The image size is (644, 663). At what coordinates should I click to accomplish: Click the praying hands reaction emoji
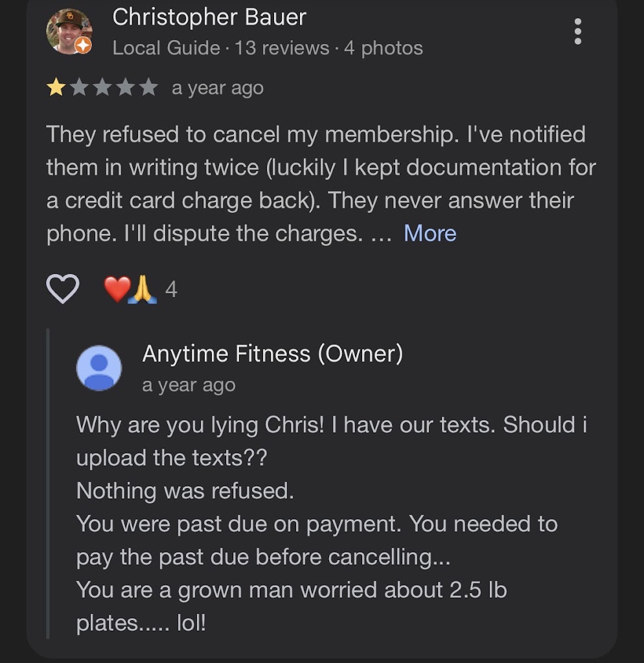pos(143,289)
